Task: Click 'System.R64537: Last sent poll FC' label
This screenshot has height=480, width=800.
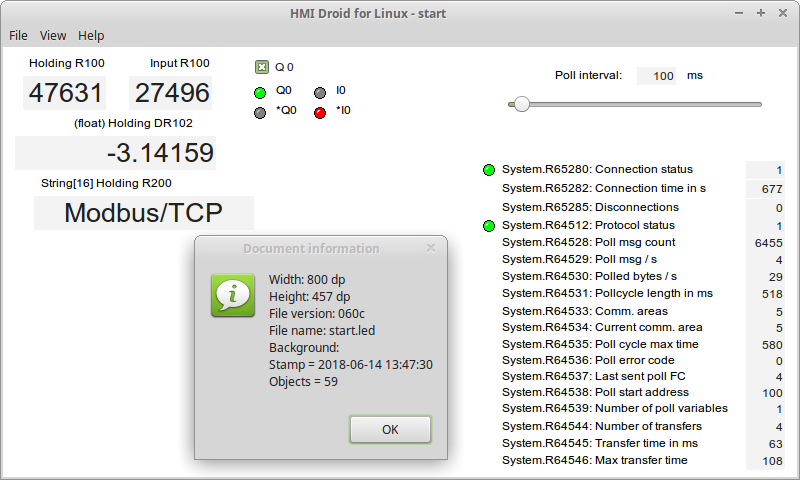Action: pos(593,376)
